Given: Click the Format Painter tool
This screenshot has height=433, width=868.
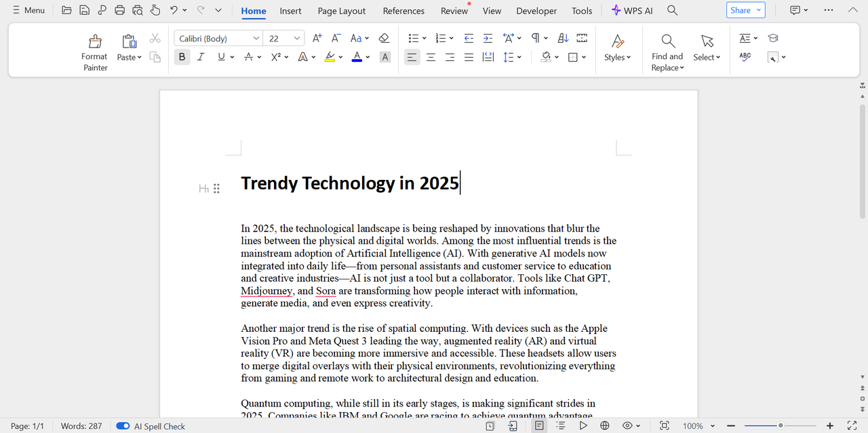Looking at the screenshot, I should (x=95, y=52).
